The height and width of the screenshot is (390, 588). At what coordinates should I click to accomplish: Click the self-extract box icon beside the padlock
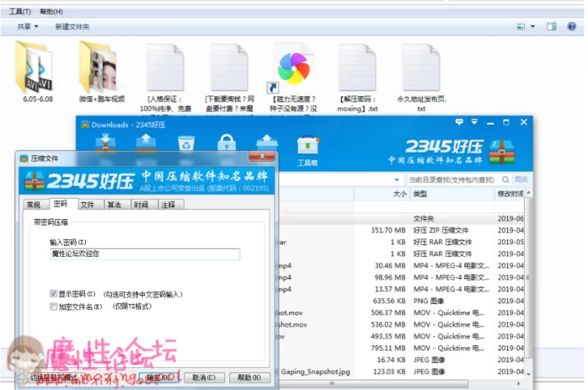pos(267,143)
